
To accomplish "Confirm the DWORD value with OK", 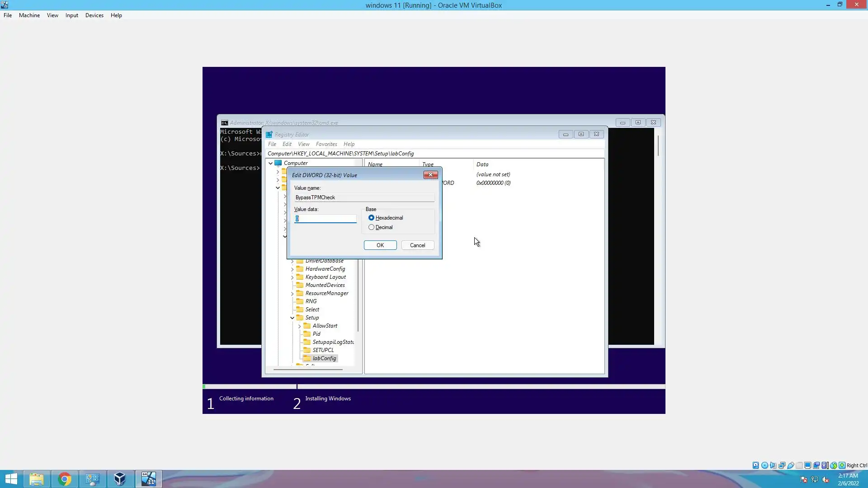I will click(380, 245).
